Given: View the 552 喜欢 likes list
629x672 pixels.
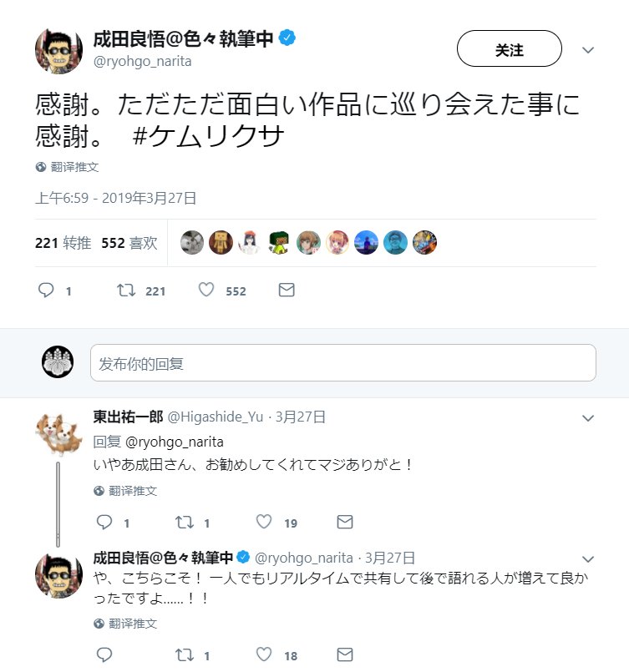Looking at the screenshot, I should tap(129, 243).
